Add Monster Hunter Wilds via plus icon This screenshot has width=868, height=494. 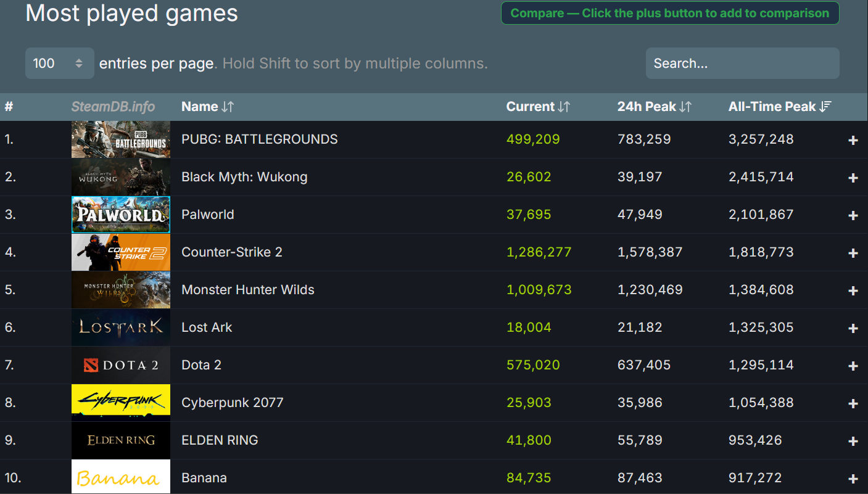click(x=853, y=290)
